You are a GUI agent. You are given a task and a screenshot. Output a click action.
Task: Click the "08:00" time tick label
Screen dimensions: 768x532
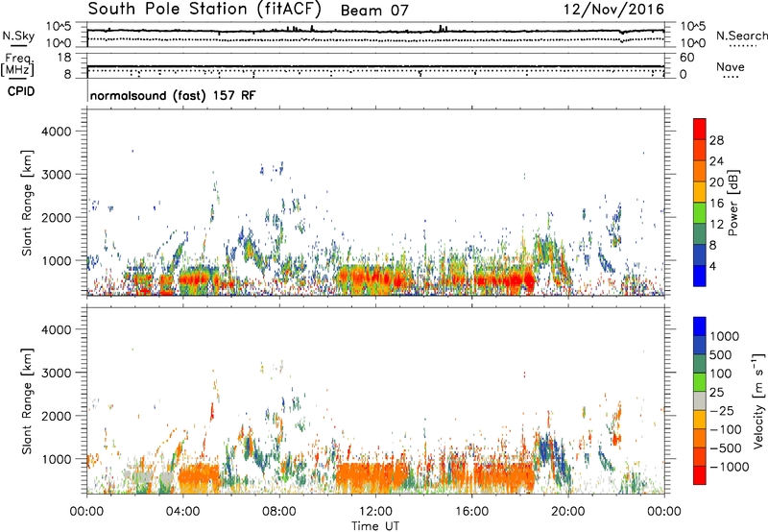click(x=279, y=512)
